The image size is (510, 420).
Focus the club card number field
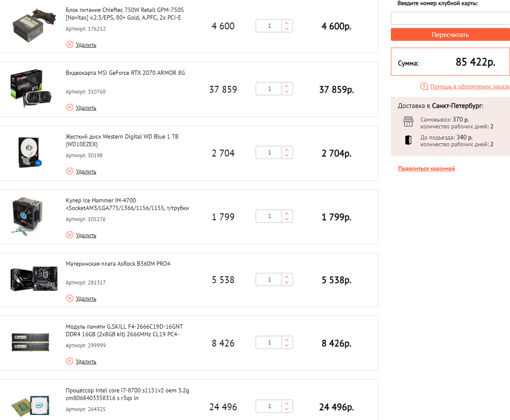[x=450, y=18]
